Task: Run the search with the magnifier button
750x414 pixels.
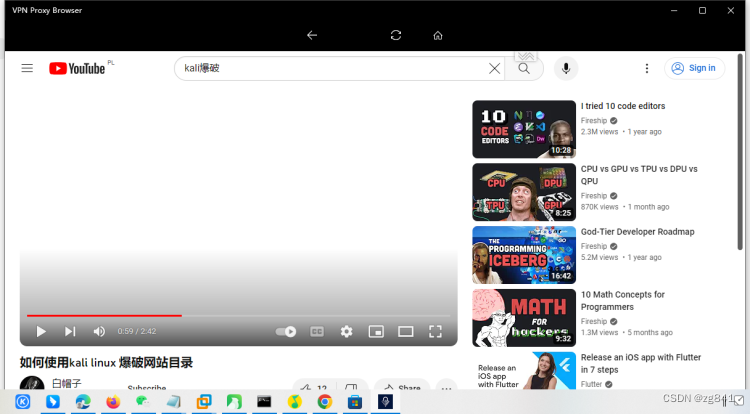Action: tap(524, 68)
